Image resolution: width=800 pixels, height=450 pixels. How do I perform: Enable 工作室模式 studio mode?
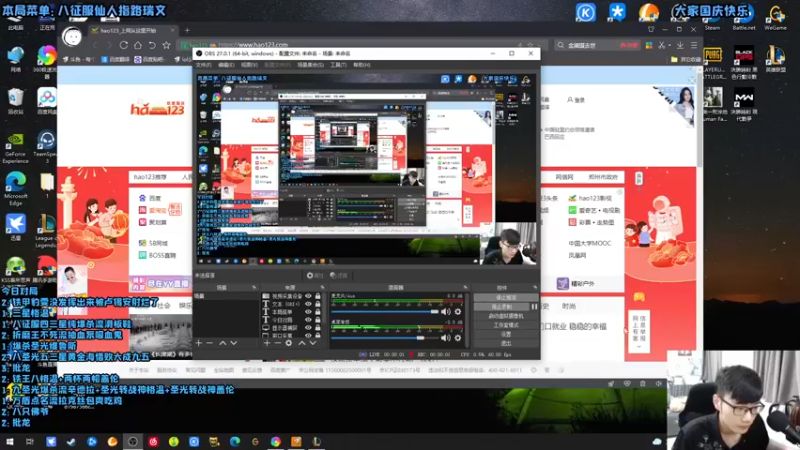coord(506,325)
